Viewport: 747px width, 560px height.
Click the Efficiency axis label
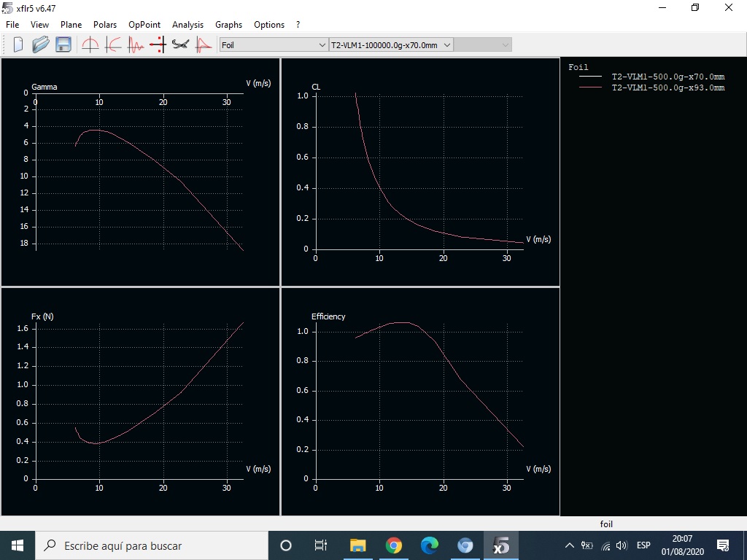point(328,316)
